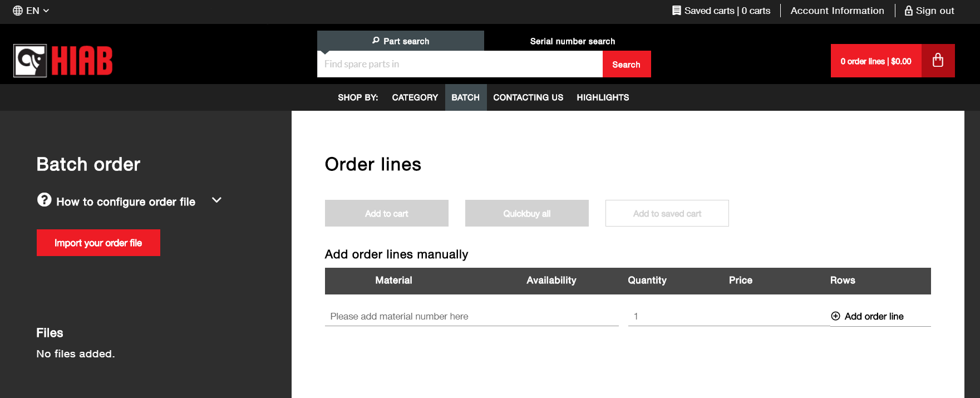Select the Part search tab
Screen dimensions: 980x398
[401, 41]
